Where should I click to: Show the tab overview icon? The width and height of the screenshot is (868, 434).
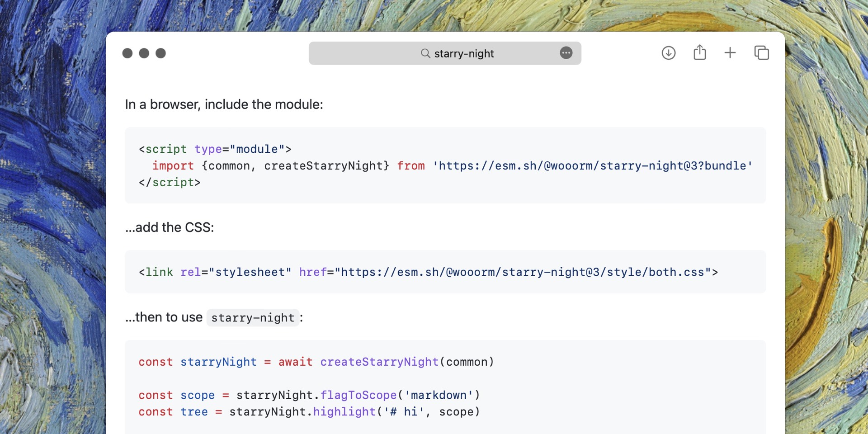tap(761, 53)
